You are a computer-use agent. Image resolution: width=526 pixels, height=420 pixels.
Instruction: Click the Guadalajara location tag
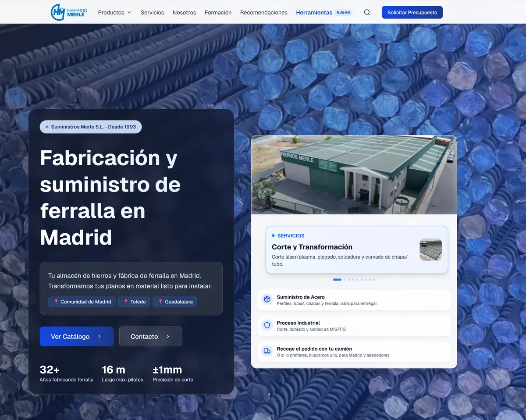175,302
